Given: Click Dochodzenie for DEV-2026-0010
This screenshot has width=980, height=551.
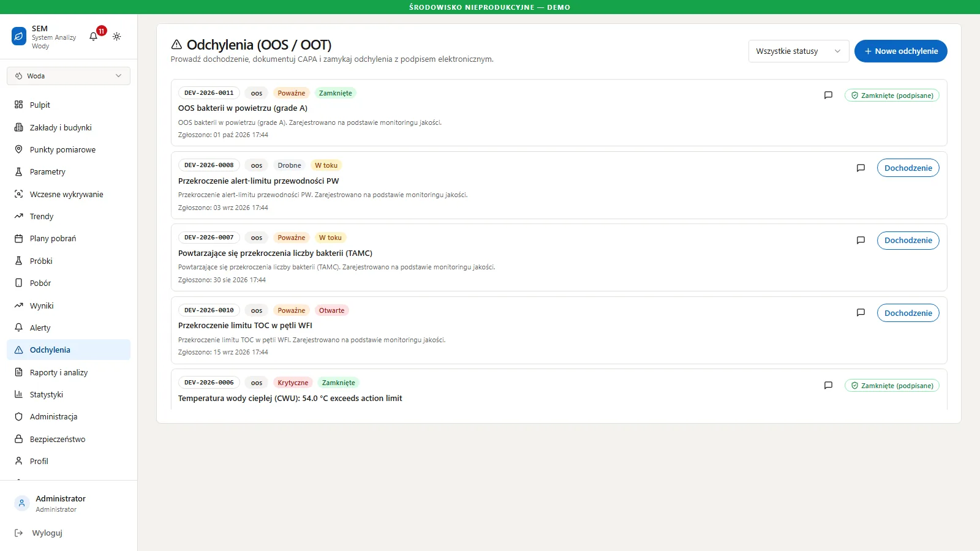Looking at the screenshot, I should [x=908, y=313].
